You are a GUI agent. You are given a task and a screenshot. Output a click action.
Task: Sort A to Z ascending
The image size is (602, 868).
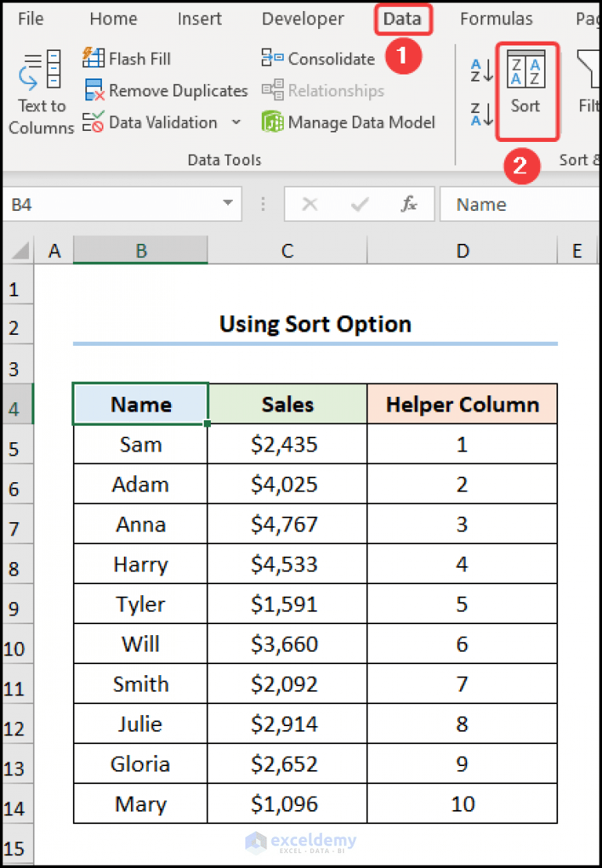(x=481, y=71)
